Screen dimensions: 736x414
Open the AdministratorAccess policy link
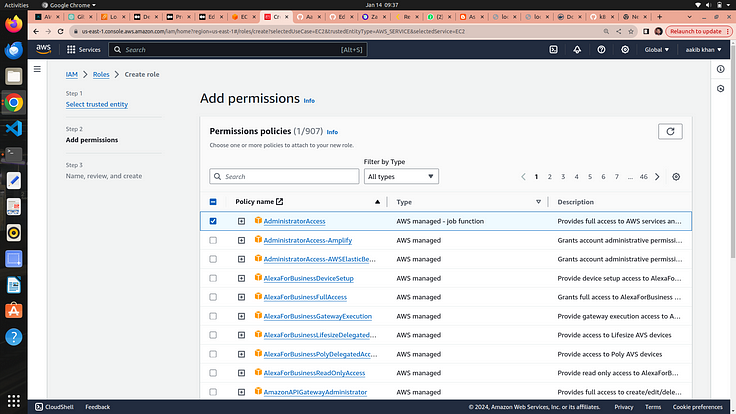click(294, 221)
